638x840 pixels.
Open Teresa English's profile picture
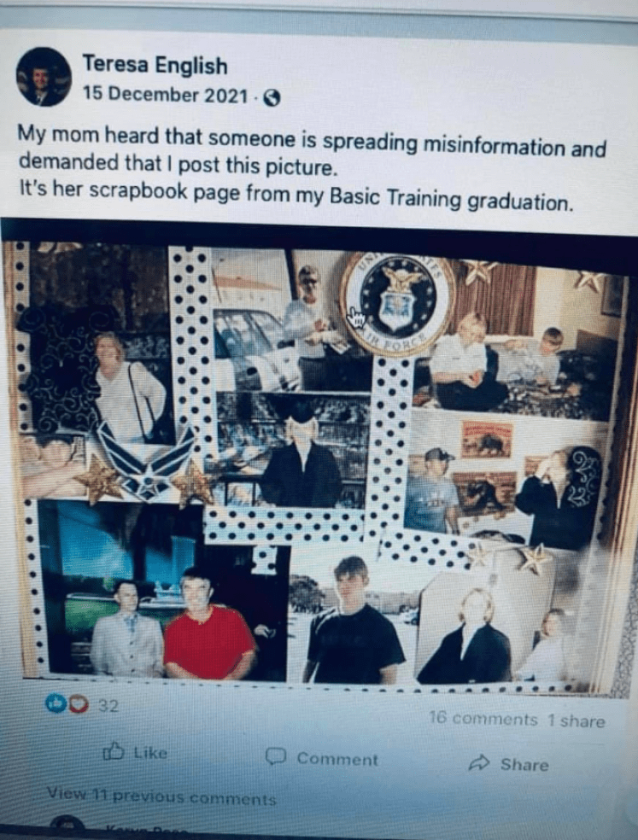tap(44, 77)
